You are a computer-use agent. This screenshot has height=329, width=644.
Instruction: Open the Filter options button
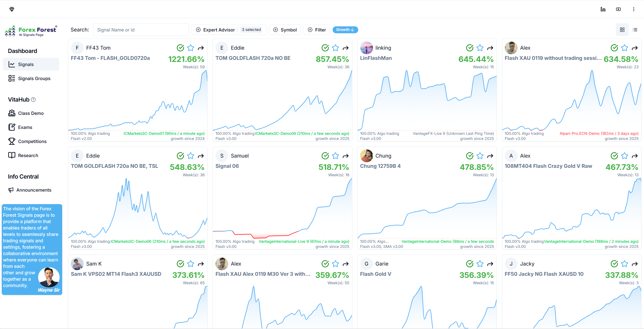(x=316, y=30)
